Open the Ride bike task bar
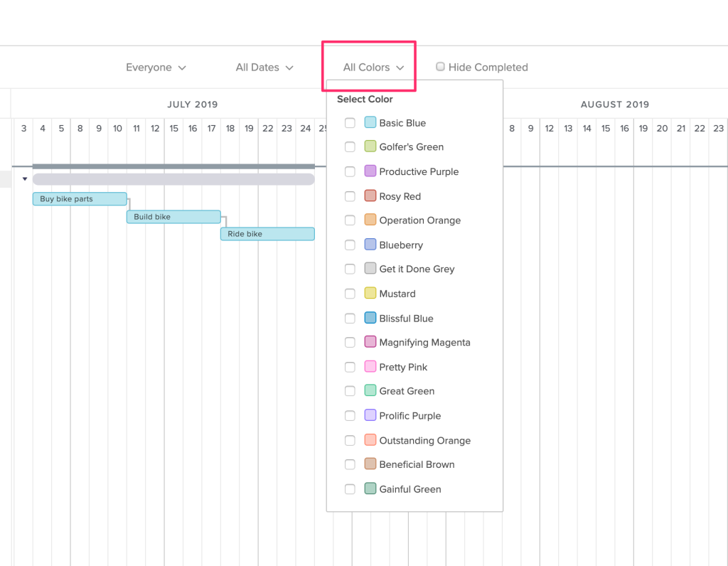Screen dimensions: 728x566 pos(267,234)
